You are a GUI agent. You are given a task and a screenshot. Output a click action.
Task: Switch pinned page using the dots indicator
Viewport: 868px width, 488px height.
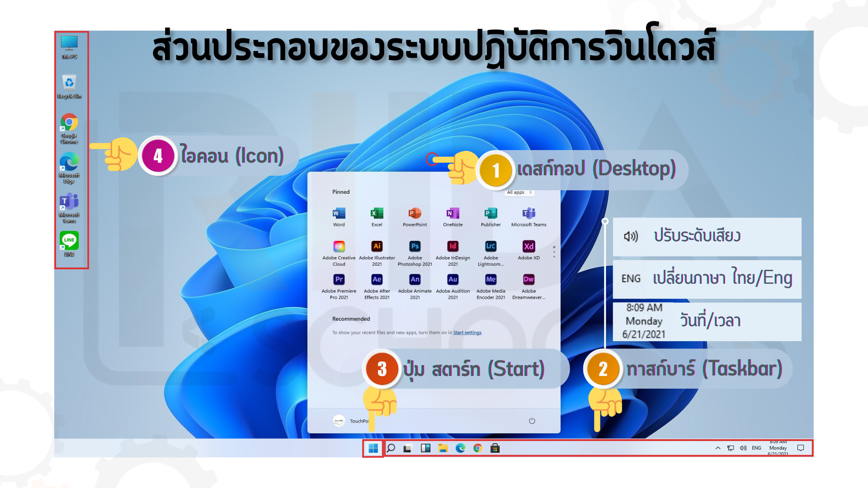(x=554, y=252)
